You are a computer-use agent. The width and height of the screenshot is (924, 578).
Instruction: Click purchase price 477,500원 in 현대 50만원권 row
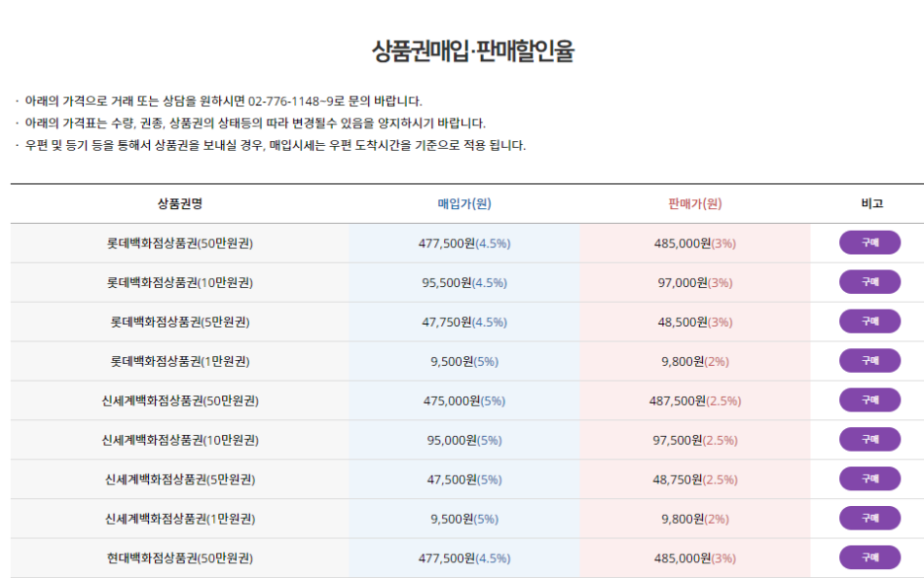coord(464,558)
